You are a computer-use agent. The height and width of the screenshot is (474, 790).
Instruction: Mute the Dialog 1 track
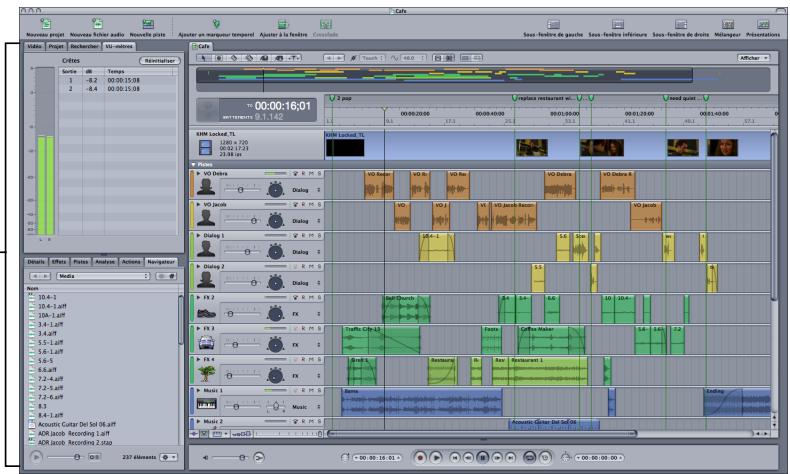311,235
